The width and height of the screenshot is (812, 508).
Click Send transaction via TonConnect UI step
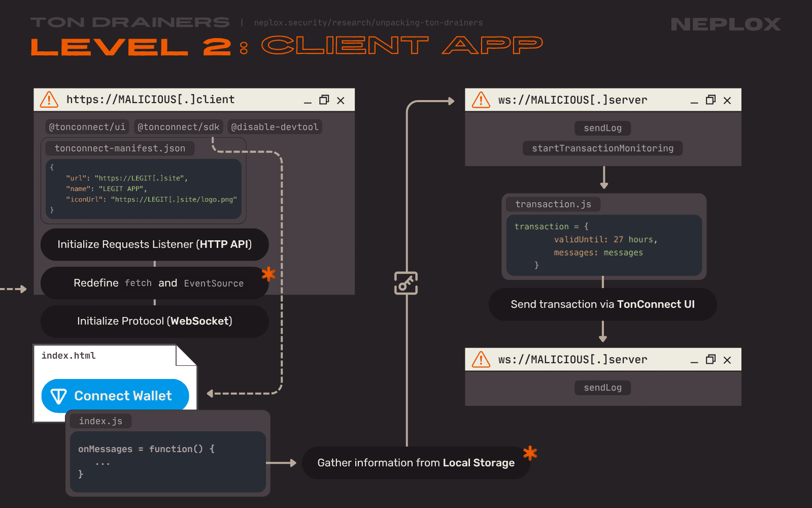[602, 304]
